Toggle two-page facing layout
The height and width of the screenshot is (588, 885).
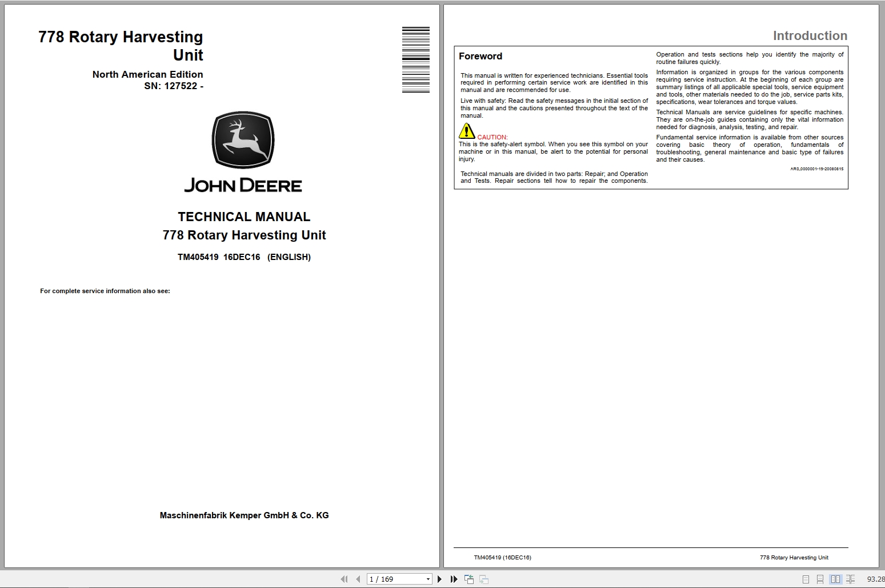pos(835,579)
